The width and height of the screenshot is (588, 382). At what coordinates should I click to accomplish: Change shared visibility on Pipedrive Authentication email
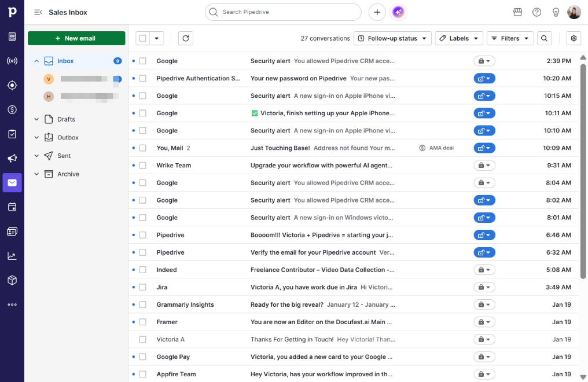click(484, 78)
